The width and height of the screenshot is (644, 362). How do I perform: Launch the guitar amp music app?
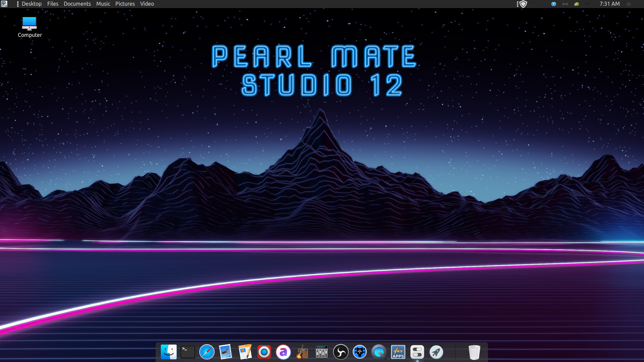tap(302, 352)
